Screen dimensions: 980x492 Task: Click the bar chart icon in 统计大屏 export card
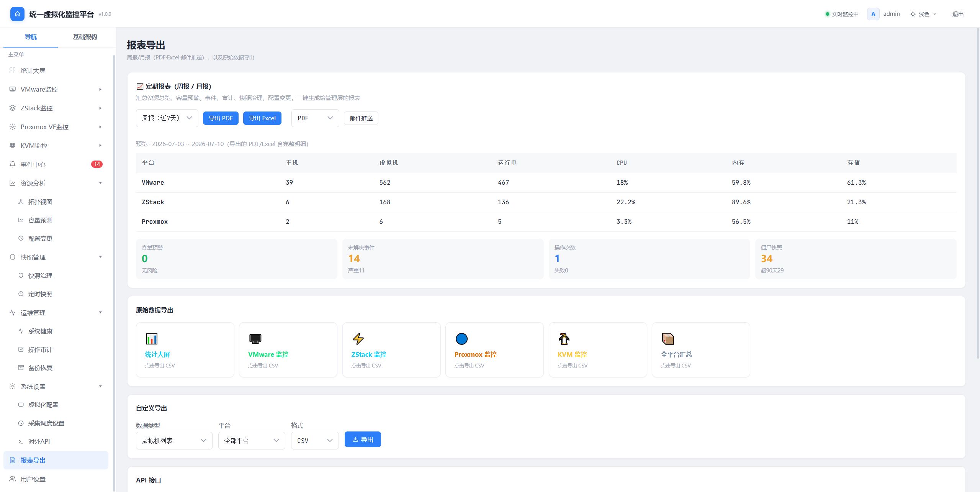tap(152, 339)
